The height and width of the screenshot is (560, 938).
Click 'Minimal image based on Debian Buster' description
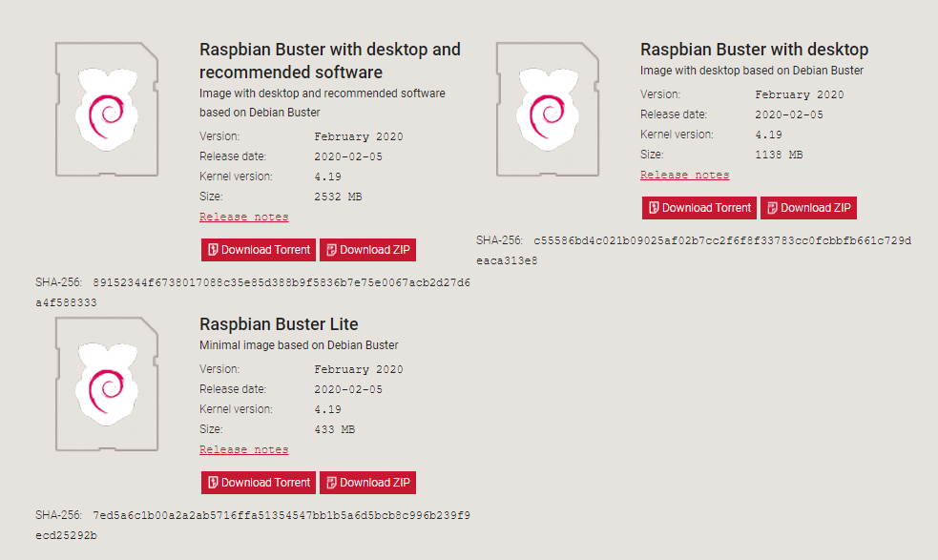click(299, 345)
